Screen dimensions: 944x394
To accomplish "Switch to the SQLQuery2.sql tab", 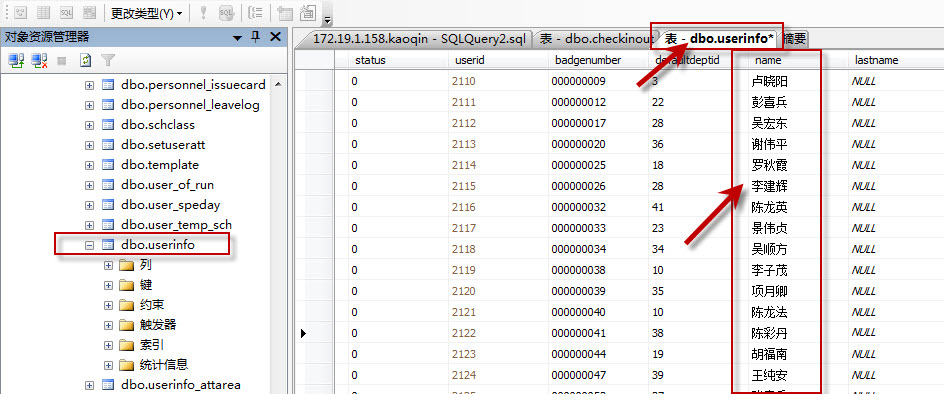I will 419,39.
